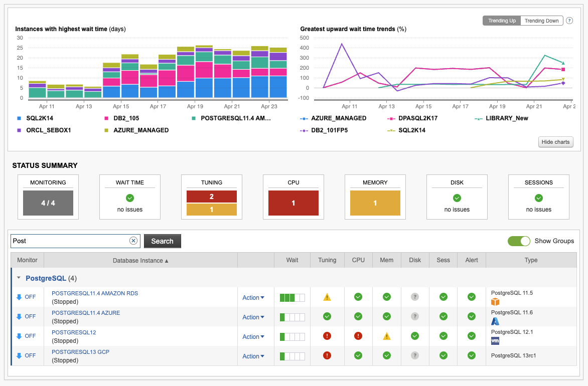Toggle Show Groups switch

[x=519, y=241]
